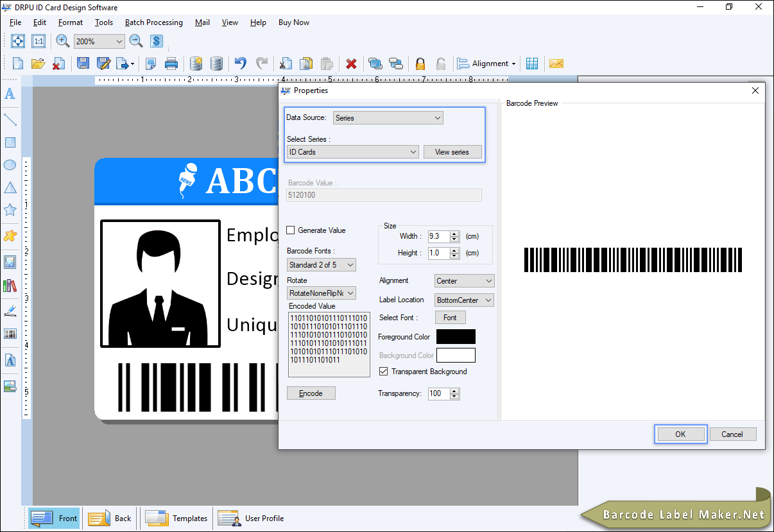The image size is (774, 532).
Task: Select the Signature pen tool
Action: click(x=10, y=311)
